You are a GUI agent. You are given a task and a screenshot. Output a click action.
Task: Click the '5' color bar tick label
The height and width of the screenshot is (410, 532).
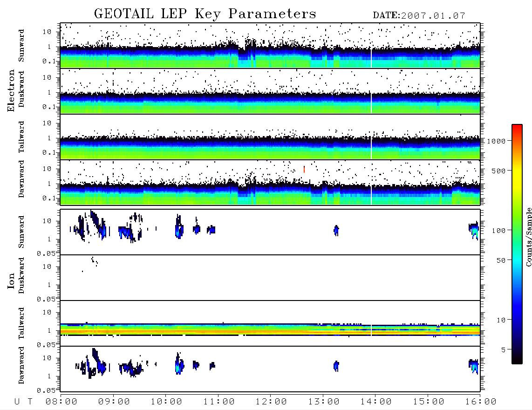point(503,349)
